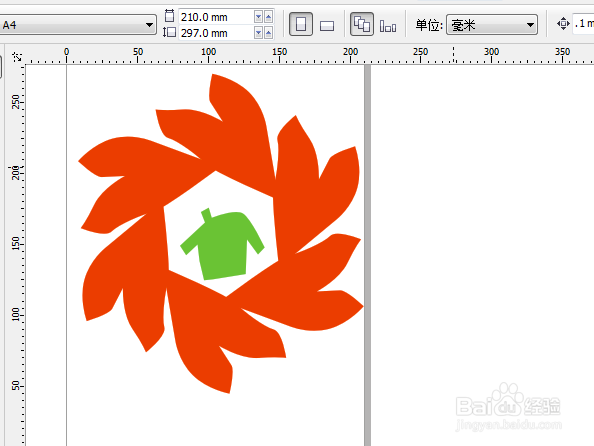Edit the nudge distance field
594x446 pixels.
(x=583, y=24)
